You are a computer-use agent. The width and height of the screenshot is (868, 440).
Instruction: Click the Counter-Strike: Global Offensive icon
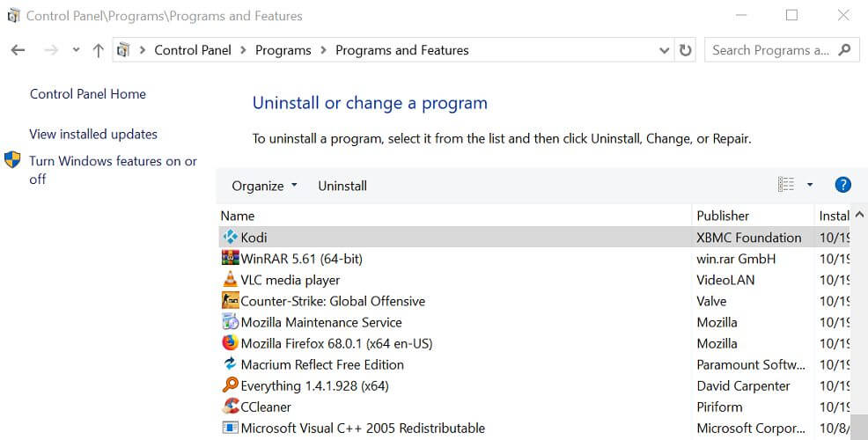tap(231, 301)
